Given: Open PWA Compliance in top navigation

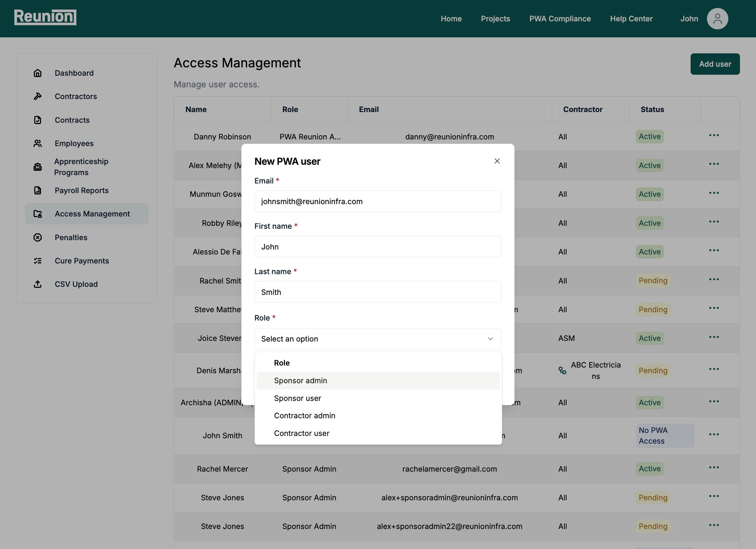Looking at the screenshot, I should 560,19.
